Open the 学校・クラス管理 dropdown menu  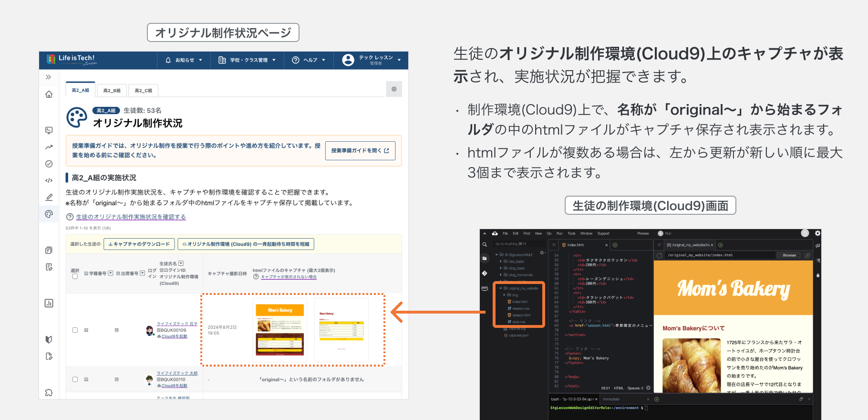tap(247, 60)
